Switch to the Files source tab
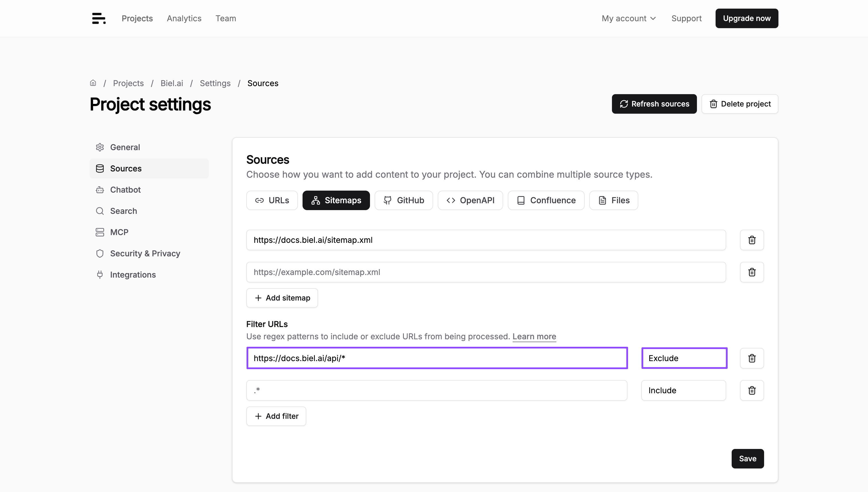 tap(614, 200)
